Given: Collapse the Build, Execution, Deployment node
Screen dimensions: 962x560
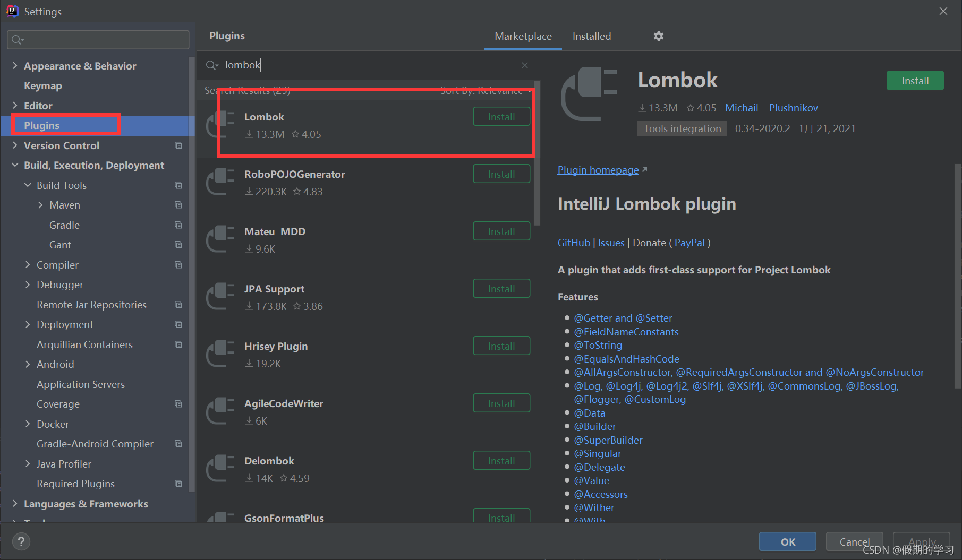Looking at the screenshot, I should pyautogui.click(x=15, y=165).
